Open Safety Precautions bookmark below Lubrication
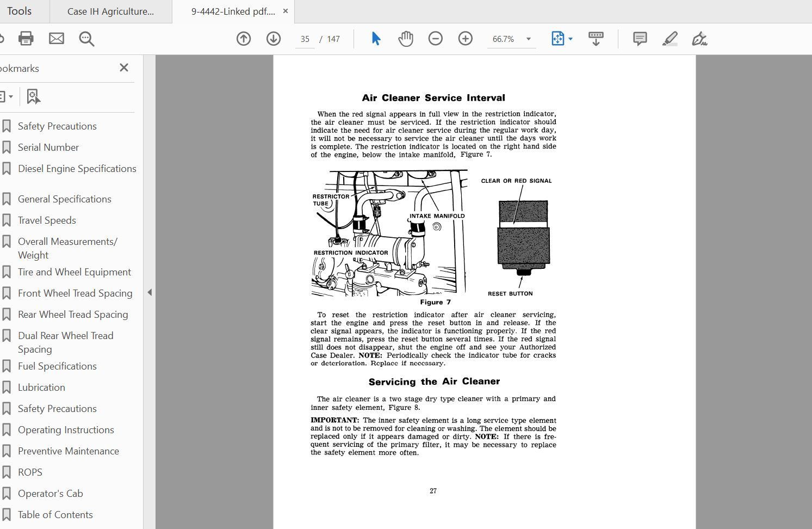The width and height of the screenshot is (812, 529). pos(57,409)
